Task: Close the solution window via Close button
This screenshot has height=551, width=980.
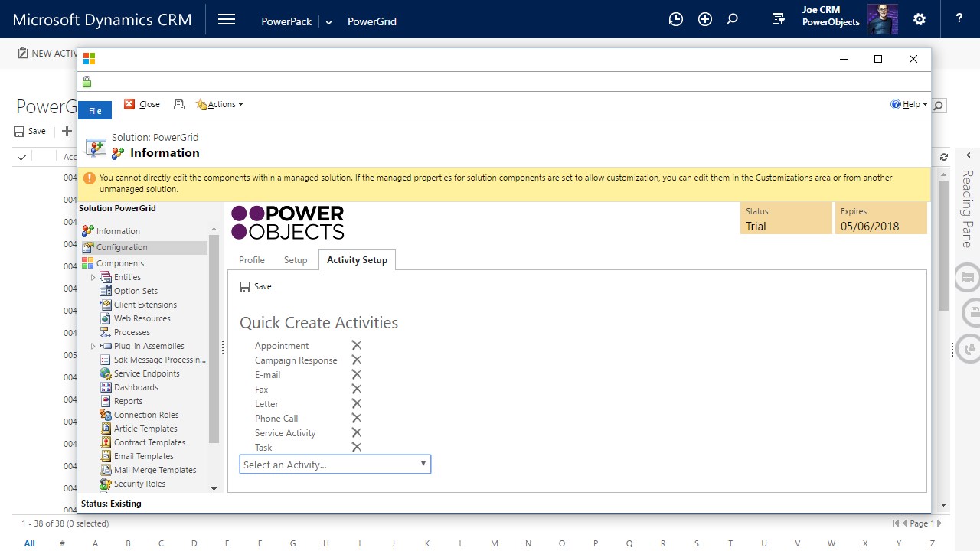Action: pyautogui.click(x=142, y=104)
